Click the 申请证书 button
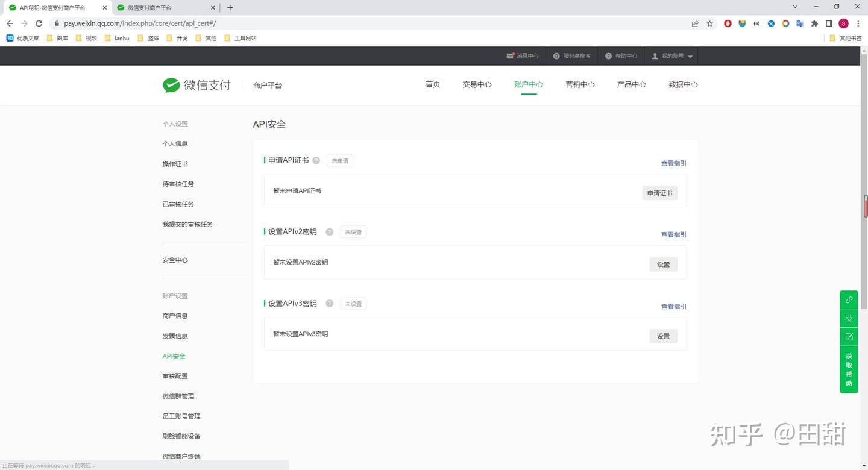Image resolution: width=868 pixels, height=470 pixels. [x=659, y=193]
